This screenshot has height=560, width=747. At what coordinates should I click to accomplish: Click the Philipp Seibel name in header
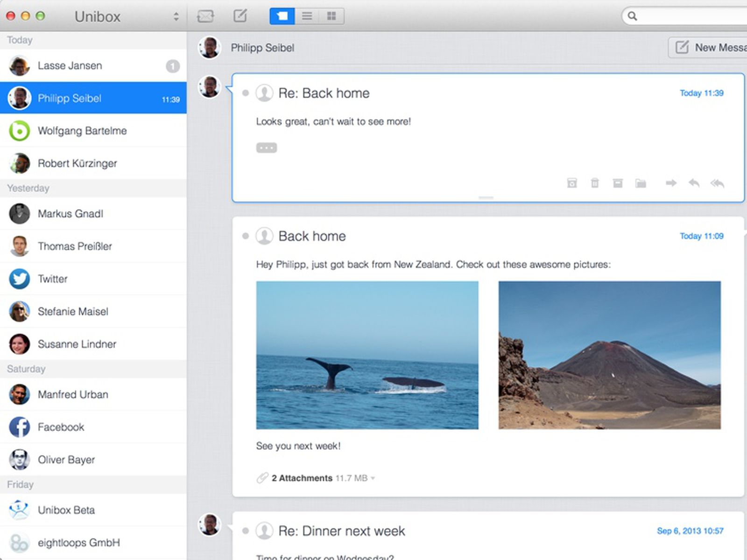(x=262, y=48)
